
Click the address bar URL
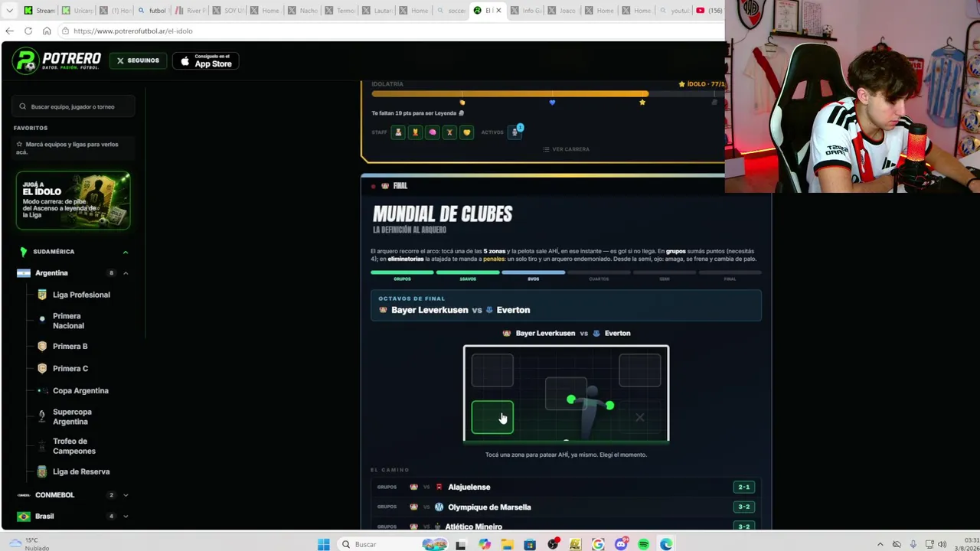point(133,31)
